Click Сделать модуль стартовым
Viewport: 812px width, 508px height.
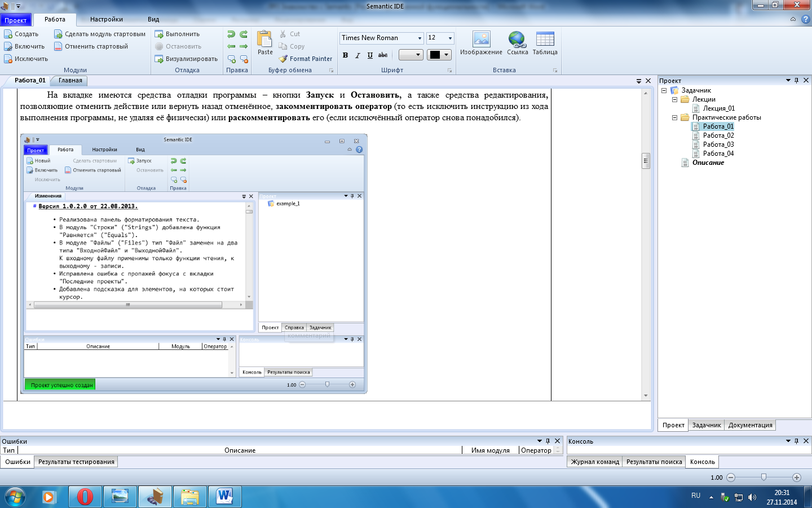(100, 34)
